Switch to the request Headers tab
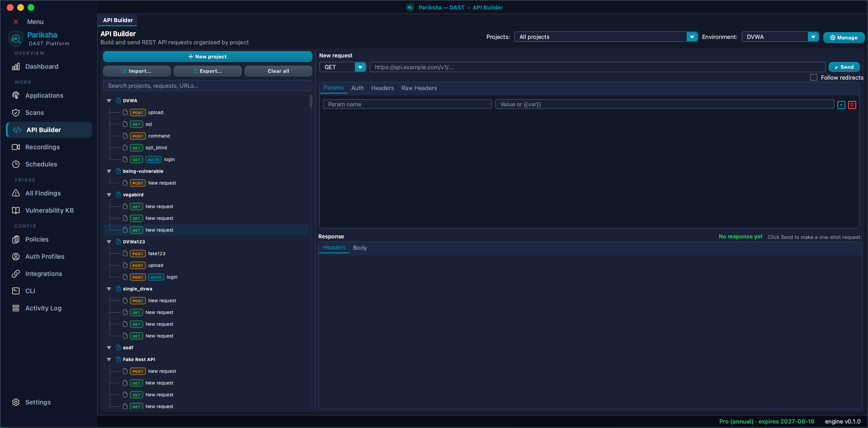This screenshot has width=868, height=428. (382, 88)
